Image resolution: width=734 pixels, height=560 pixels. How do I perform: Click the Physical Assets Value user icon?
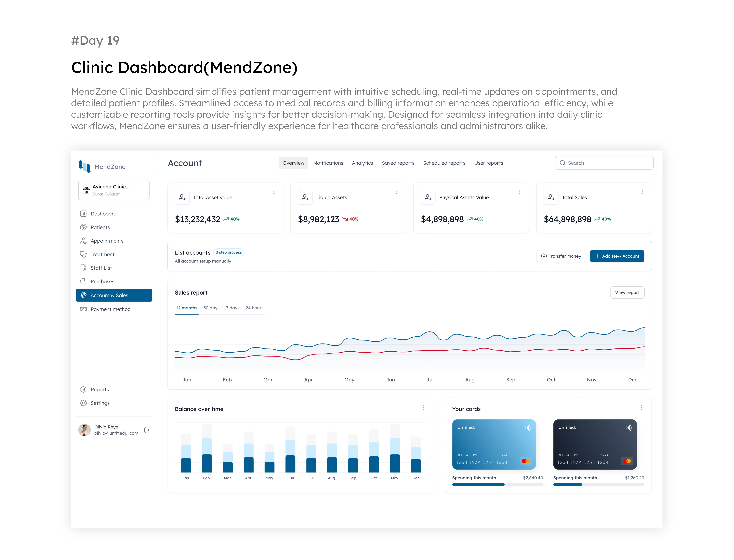point(428,197)
